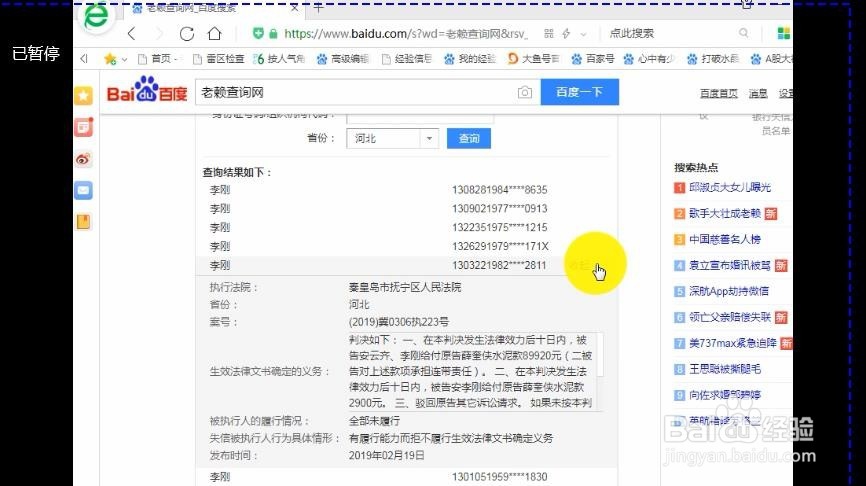Collapse the 李刚 row ending 2811
866x486 pixels.
point(405,265)
